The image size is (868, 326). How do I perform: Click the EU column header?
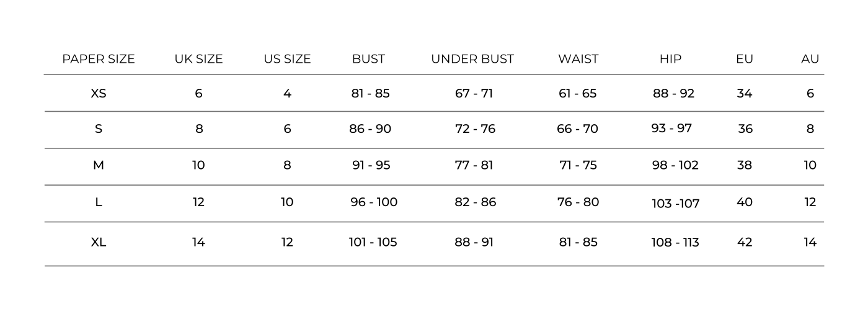[745, 59]
